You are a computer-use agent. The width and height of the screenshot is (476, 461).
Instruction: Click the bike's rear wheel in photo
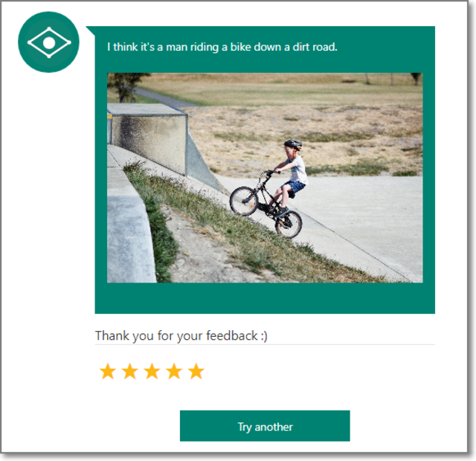288,225
